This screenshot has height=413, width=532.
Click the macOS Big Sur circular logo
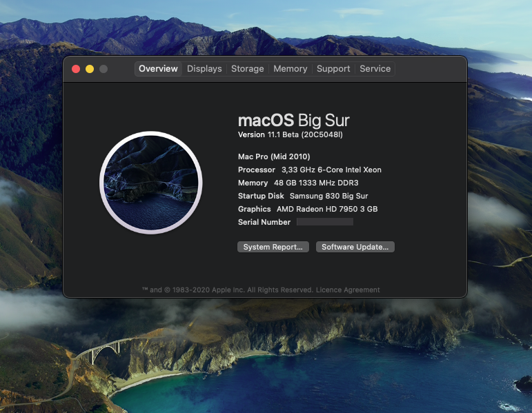pyautogui.click(x=151, y=183)
